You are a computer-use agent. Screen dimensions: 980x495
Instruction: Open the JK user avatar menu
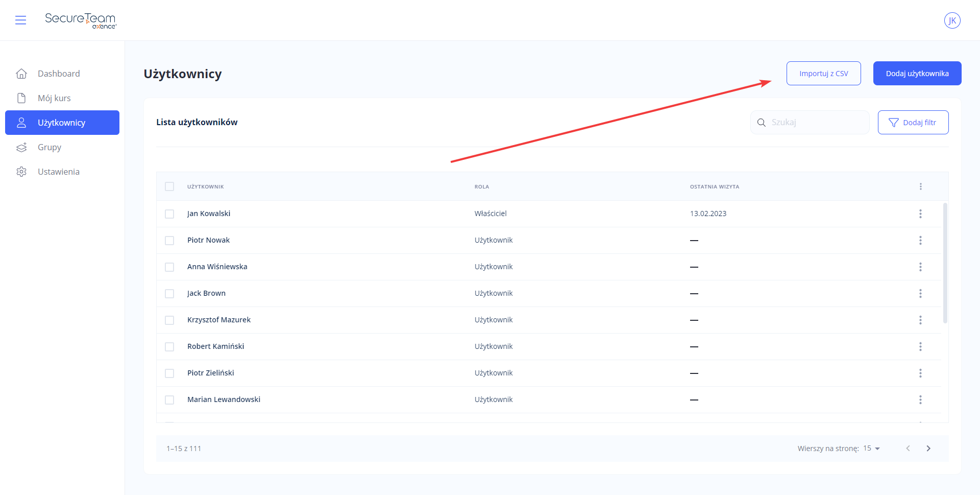(x=952, y=20)
